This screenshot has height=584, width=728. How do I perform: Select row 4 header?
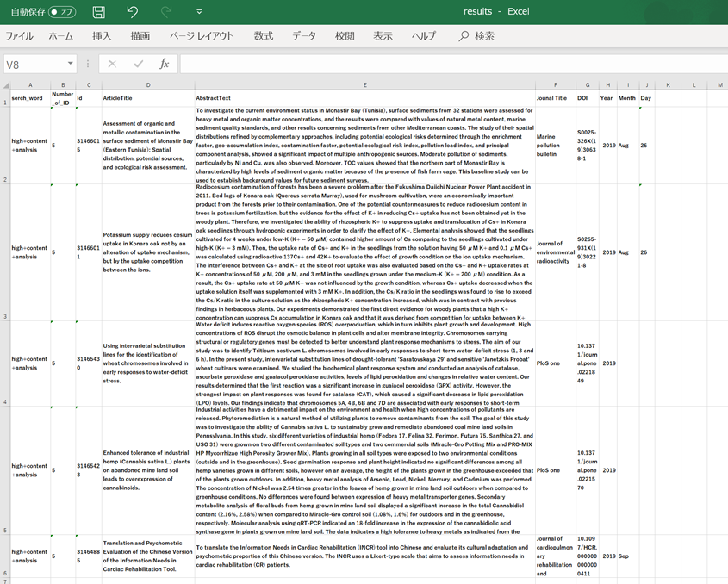point(5,363)
